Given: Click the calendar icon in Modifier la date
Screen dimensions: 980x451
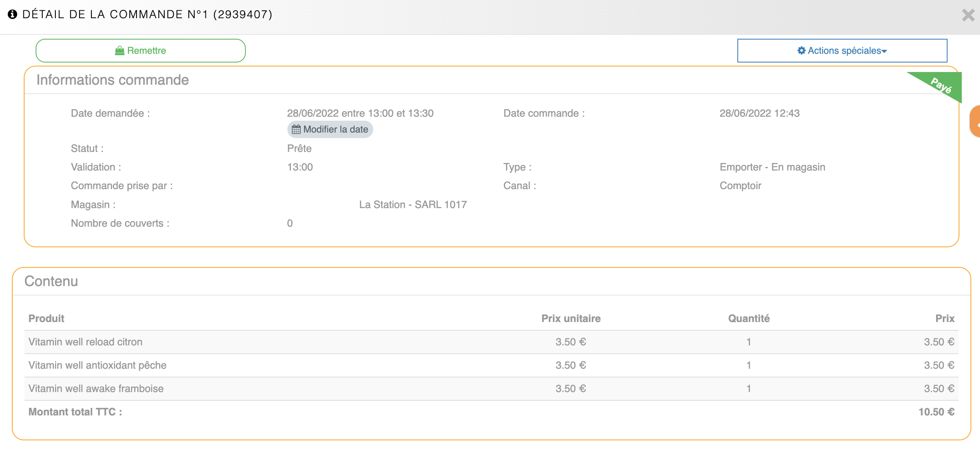Looking at the screenshot, I should click(x=296, y=129).
